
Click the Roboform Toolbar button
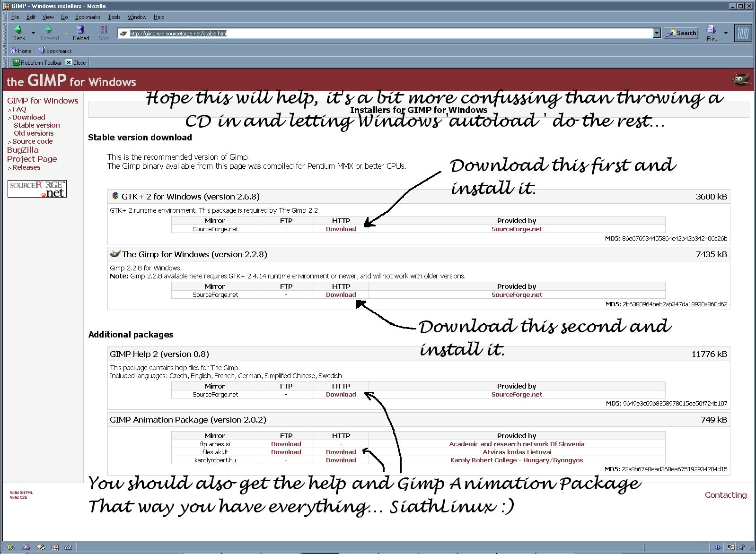pyautogui.click(x=37, y=62)
